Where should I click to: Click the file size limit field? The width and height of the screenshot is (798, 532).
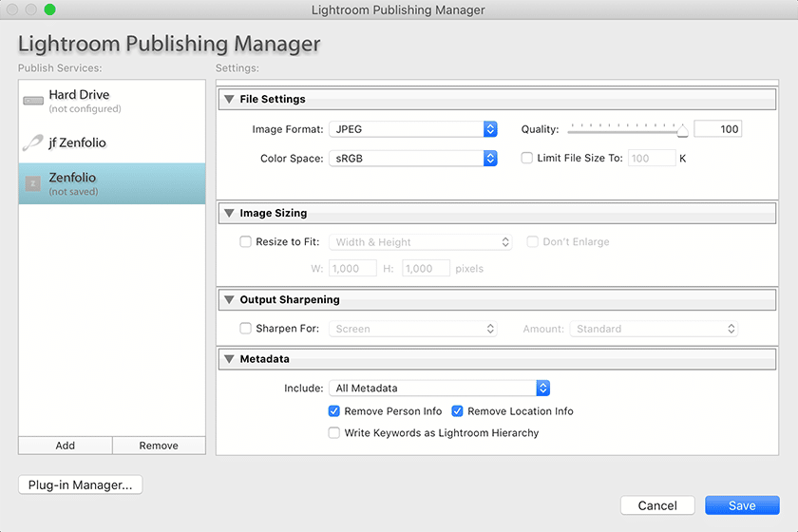point(652,159)
